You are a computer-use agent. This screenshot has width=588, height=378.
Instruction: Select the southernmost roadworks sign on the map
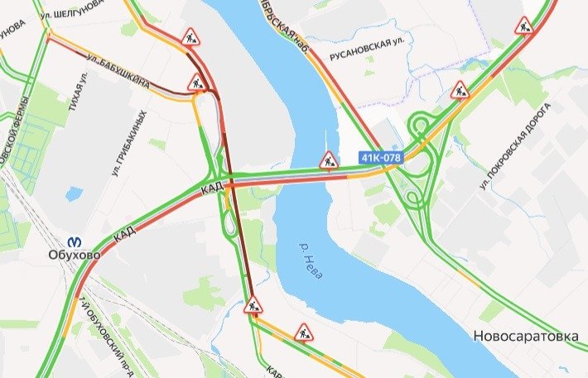pos(304,333)
